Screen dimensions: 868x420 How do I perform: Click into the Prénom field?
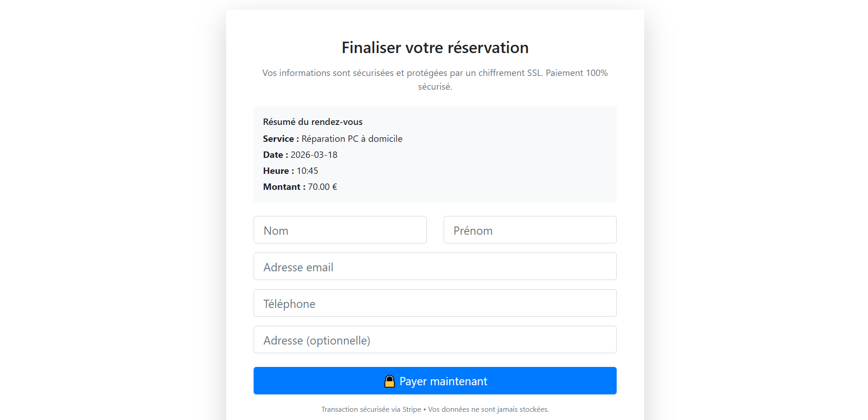click(x=530, y=230)
